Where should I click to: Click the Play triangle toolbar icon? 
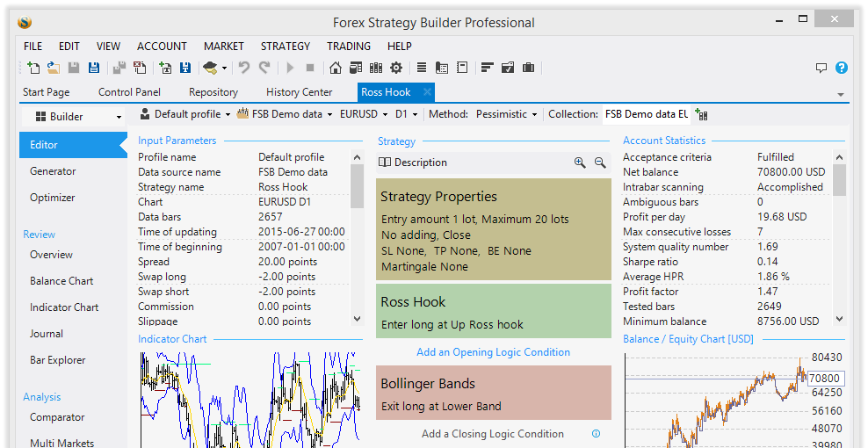290,68
